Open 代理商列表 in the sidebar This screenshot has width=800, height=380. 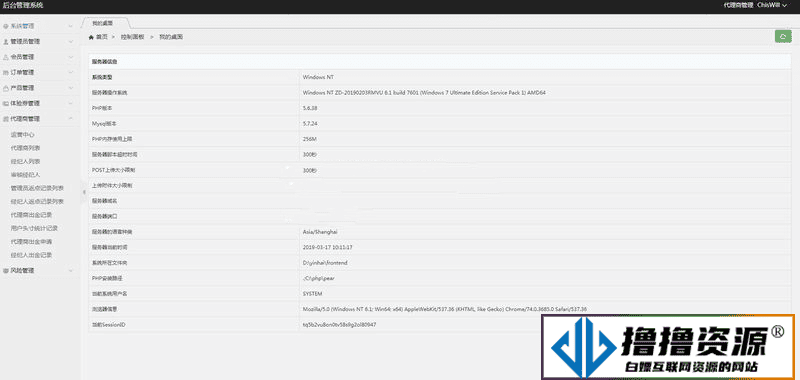(x=26, y=148)
